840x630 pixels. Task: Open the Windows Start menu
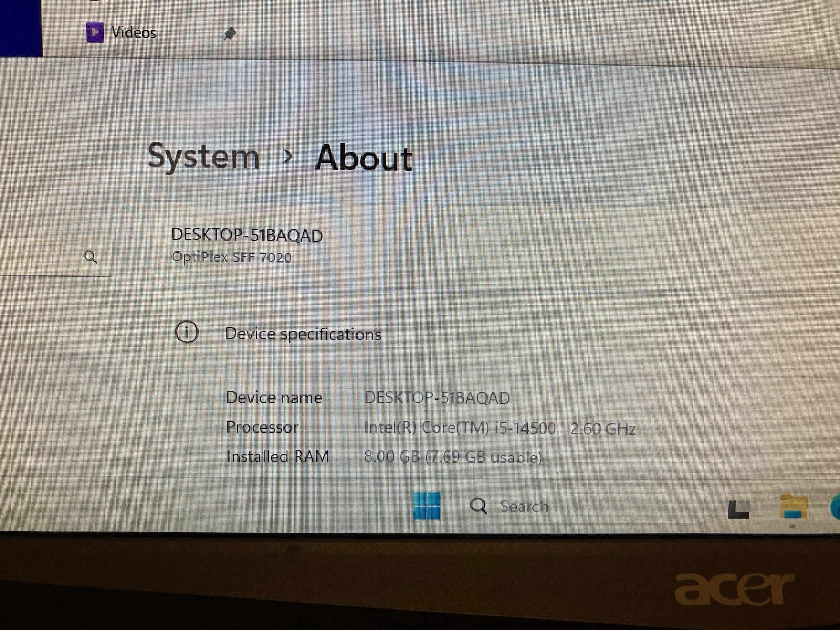(x=427, y=506)
